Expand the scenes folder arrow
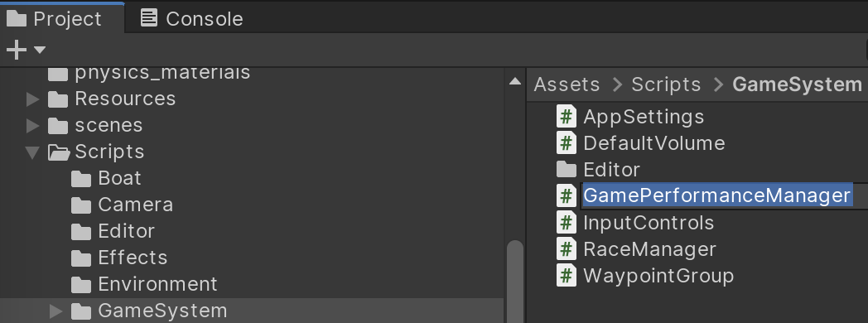Screen dimensions: 868x323 click(33, 126)
